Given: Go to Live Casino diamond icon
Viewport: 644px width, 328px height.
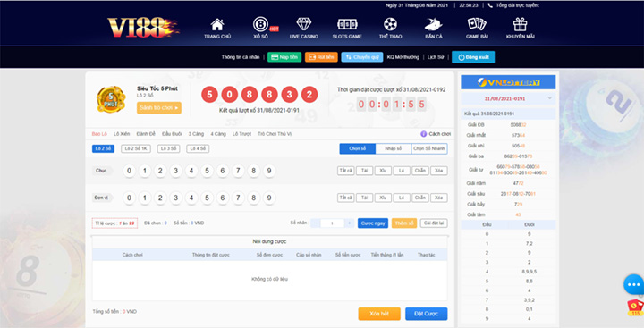Looking at the screenshot, I should 303,25.
